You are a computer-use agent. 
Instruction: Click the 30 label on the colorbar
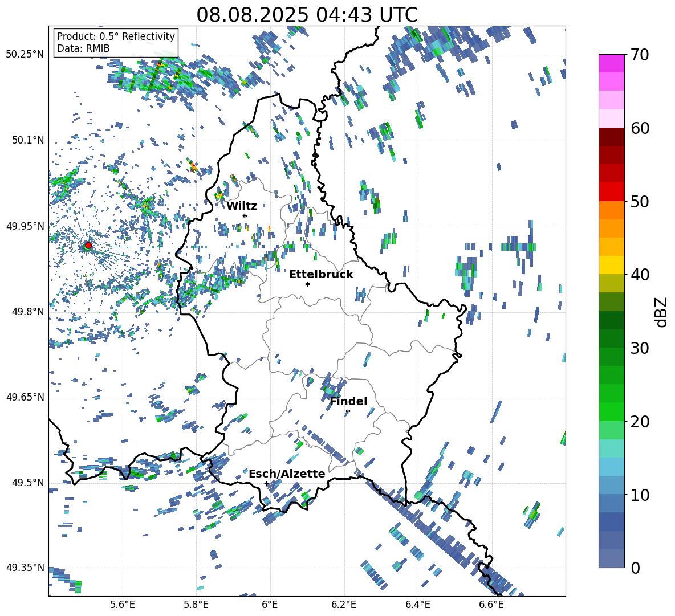(639, 348)
